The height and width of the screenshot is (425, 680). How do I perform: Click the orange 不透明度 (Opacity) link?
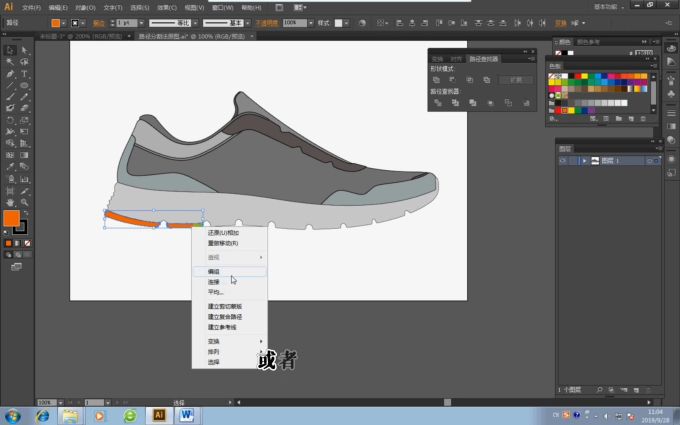[267, 23]
